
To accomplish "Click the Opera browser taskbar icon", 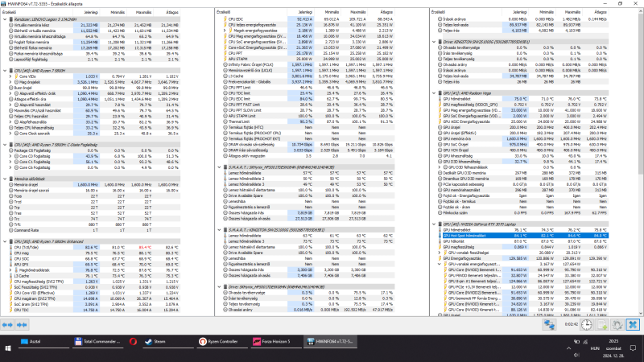I will (x=133, y=341).
